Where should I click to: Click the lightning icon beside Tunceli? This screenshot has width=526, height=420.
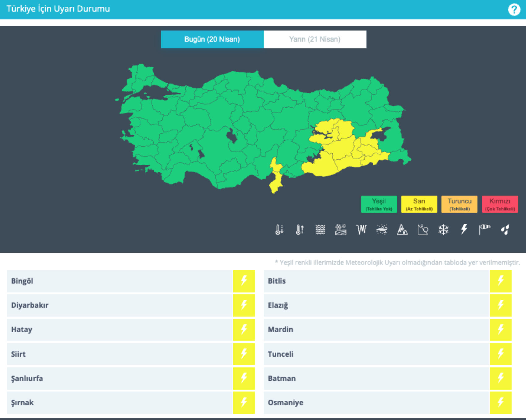point(500,354)
